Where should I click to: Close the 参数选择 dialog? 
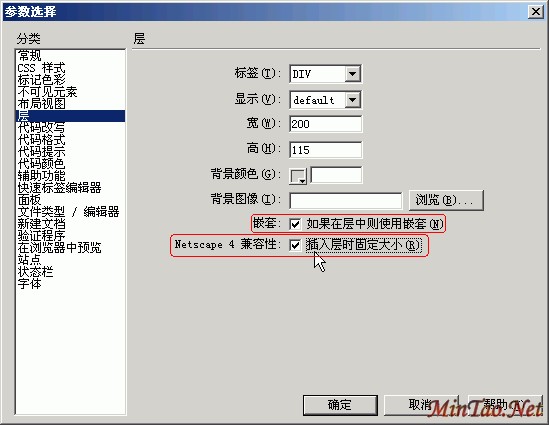click(536, 12)
